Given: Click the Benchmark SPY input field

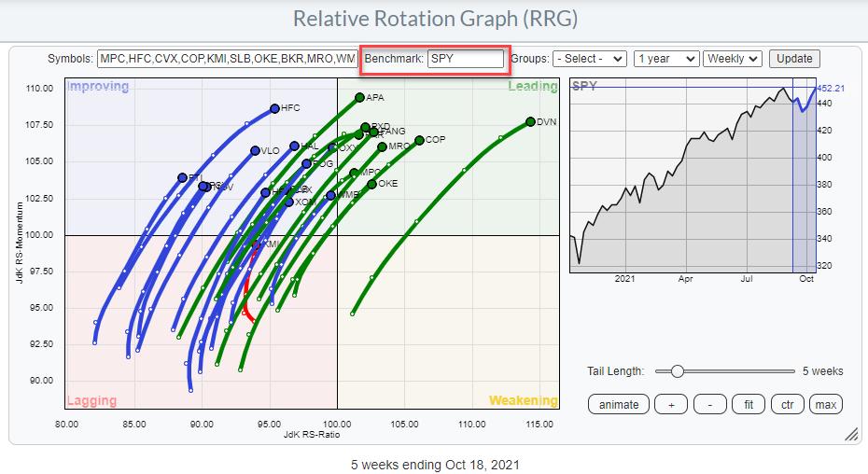Looking at the screenshot, I should point(466,59).
